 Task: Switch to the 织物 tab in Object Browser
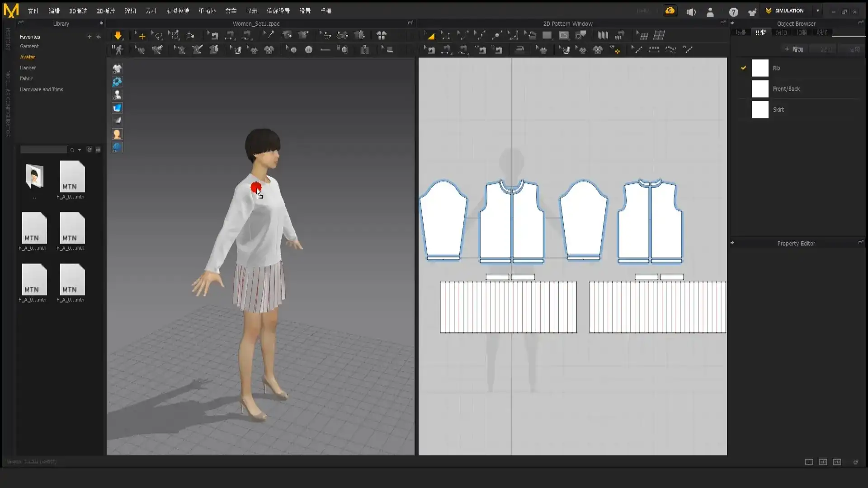[762, 32]
